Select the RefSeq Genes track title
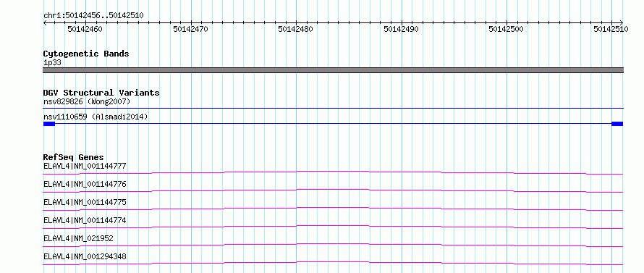644x273 pixels. (74, 157)
